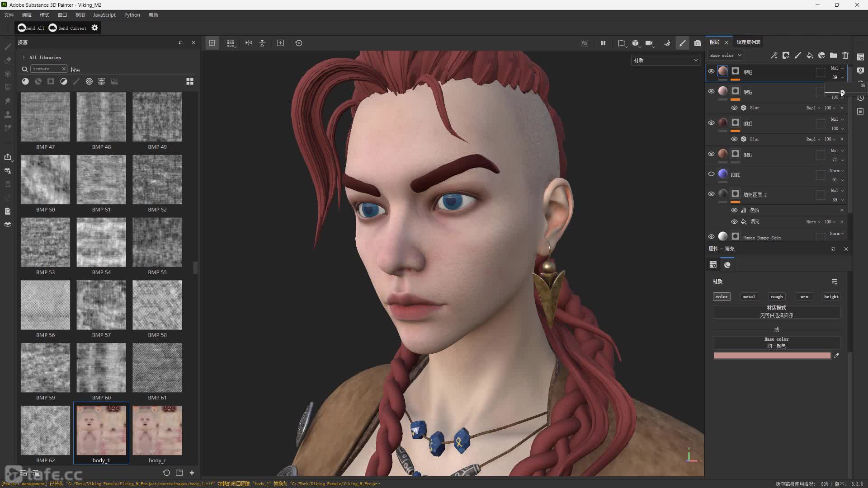Open Norm blend dropdown on 填充 effect
This screenshot has height=488, width=868.
[x=813, y=222]
